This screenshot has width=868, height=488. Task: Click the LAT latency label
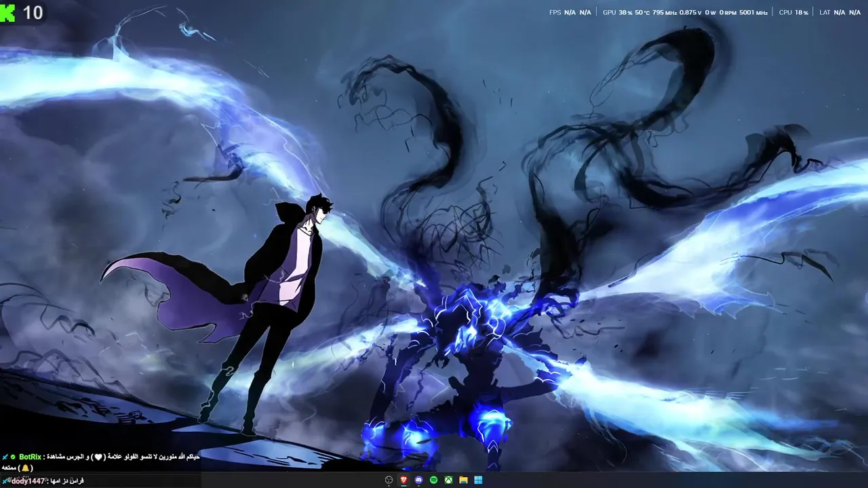click(x=825, y=12)
